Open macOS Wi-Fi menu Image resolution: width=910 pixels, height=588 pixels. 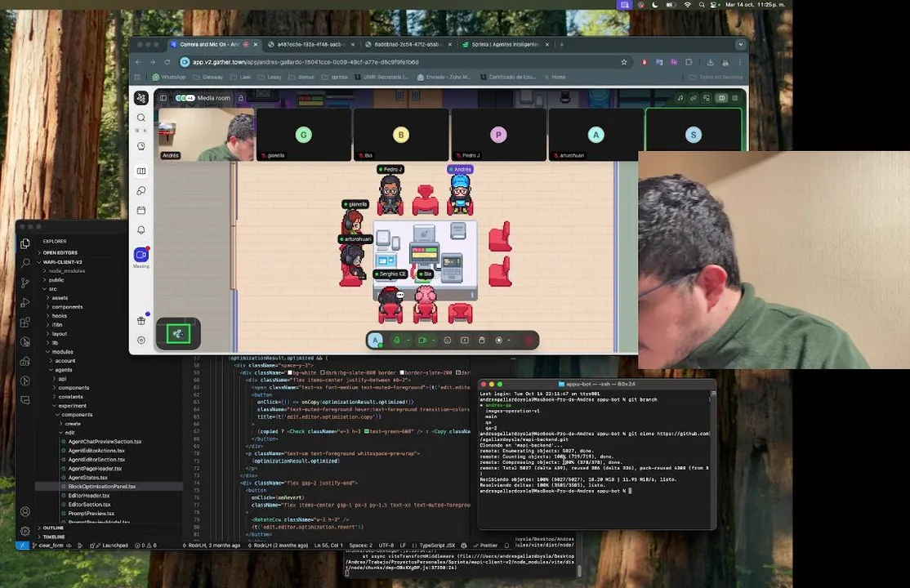[x=688, y=5]
